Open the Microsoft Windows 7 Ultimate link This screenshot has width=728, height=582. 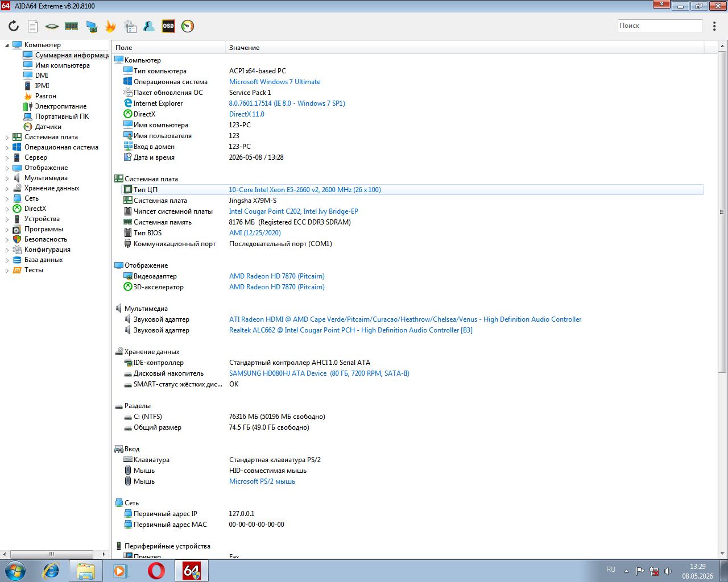coord(275,82)
